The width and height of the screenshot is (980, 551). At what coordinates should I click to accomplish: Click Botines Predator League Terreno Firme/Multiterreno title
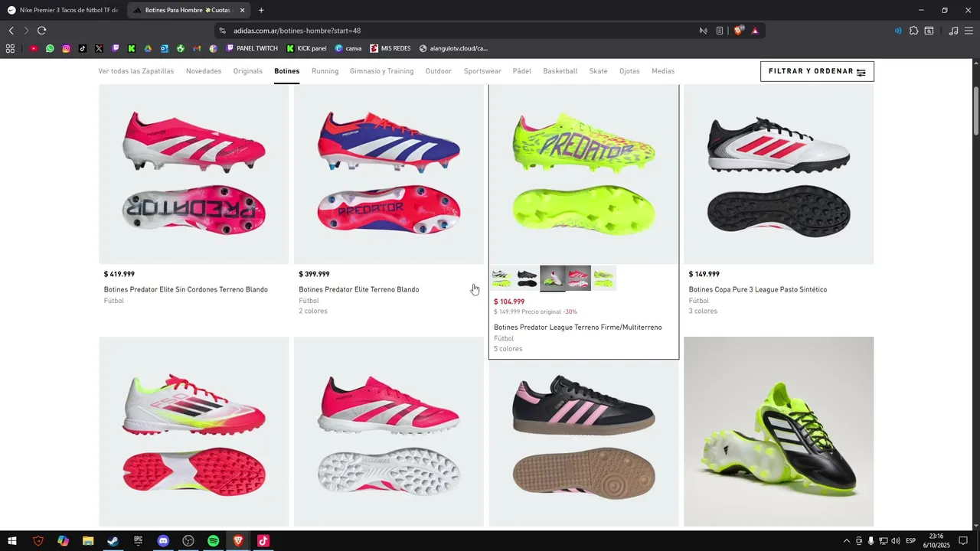pos(578,328)
